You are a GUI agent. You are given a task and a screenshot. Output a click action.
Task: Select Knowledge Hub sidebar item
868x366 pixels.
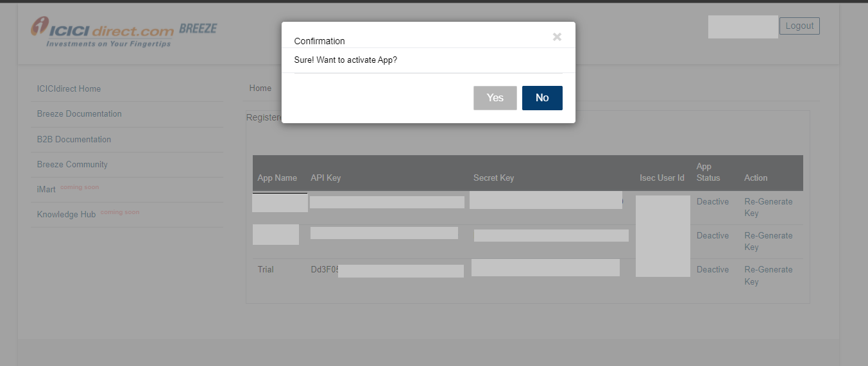66,215
